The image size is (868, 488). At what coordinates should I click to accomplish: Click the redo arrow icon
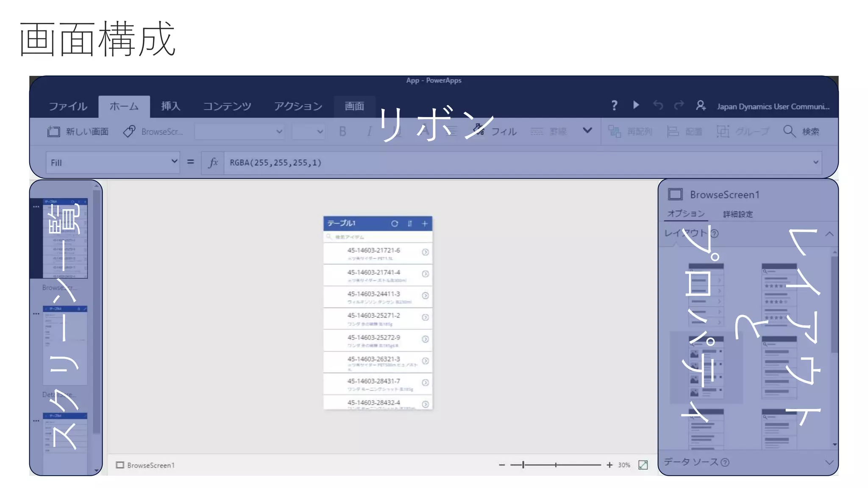point(679,105)
